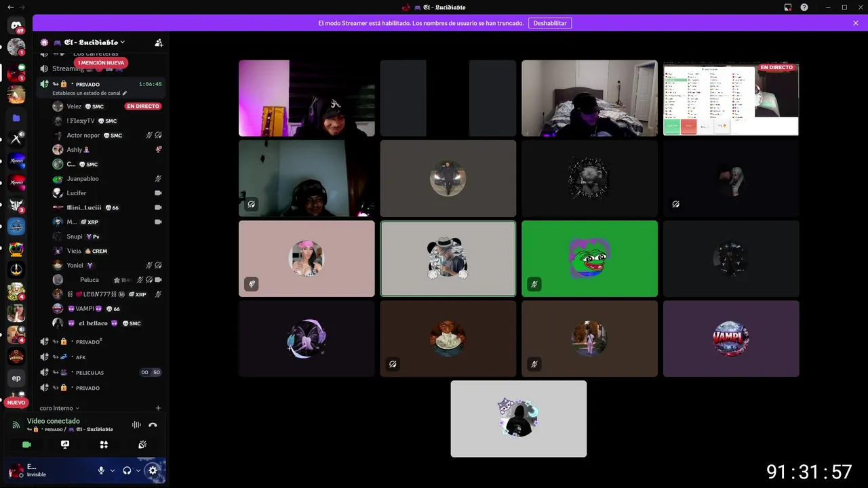Edit channel status with the pencil icon

click(125, 93)
